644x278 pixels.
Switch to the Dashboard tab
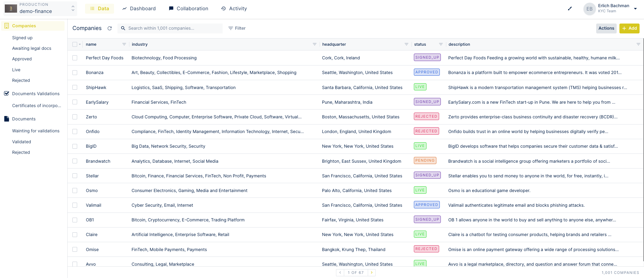click(139, 9)
